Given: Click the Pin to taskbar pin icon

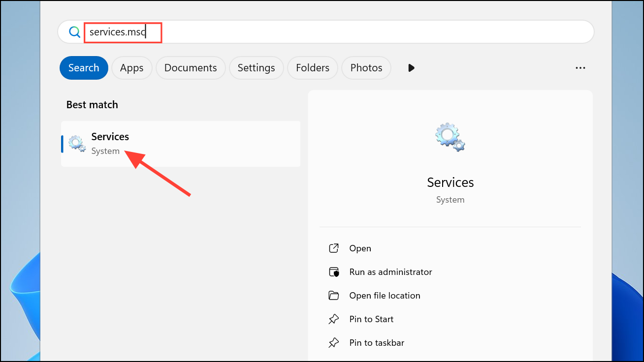Looking at the screenshot, I should pyautogui.click(x=334, y=343).
